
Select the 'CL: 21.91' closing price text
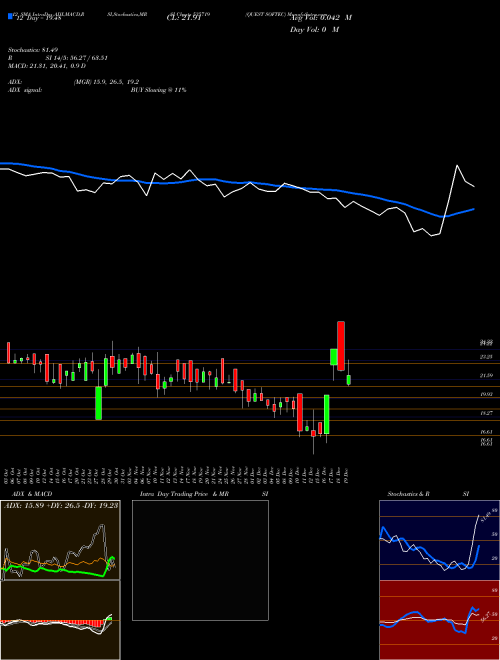click(x=184, y=18)
